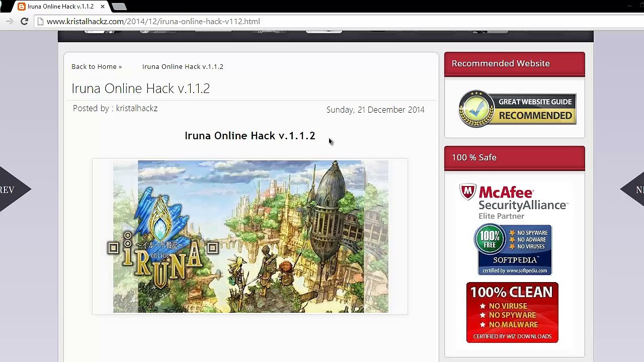
Task: Follow the Back to Home breadcrumb link
Action: [x=97, y=66]
